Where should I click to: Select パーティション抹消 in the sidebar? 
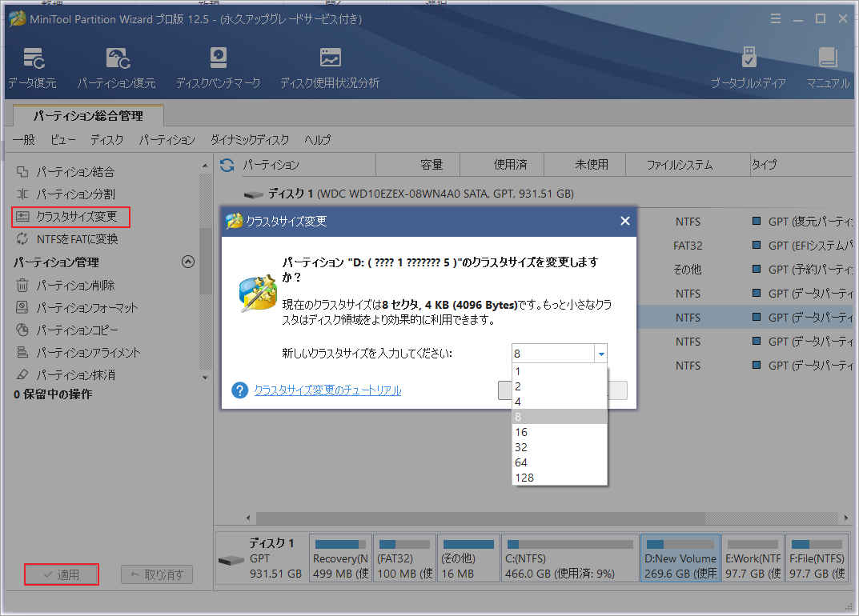click(x=66, y=375)
